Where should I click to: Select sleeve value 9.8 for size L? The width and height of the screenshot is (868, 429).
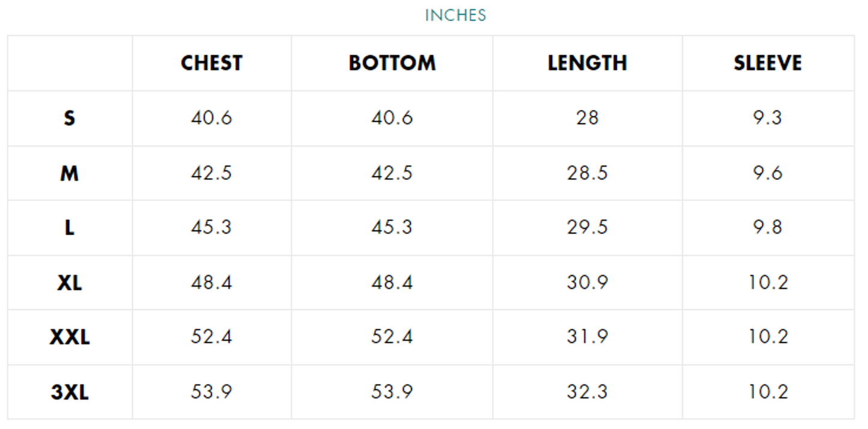coord(767,228)
